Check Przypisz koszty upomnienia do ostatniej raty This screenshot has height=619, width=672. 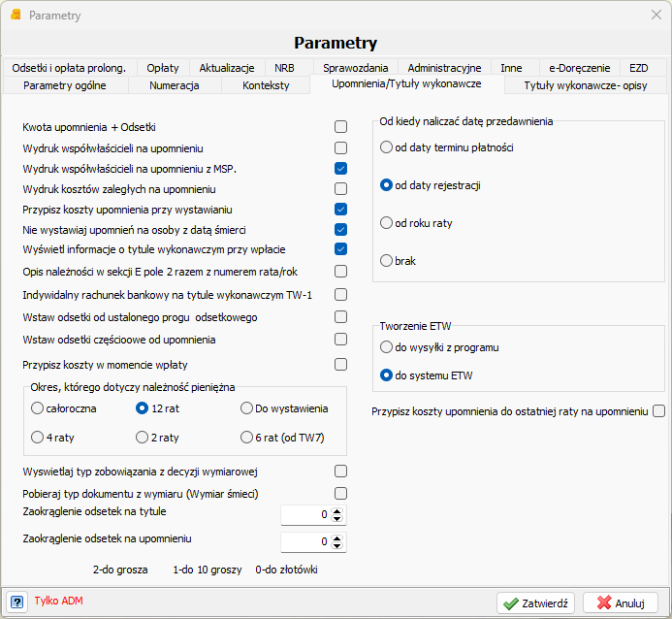click(x=658, y=411)
